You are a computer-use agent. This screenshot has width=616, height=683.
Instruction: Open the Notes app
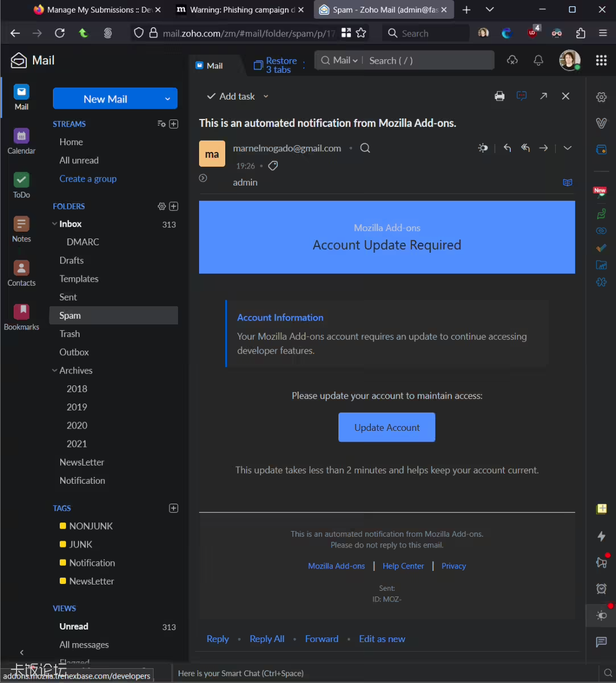[x=22, y=229]
